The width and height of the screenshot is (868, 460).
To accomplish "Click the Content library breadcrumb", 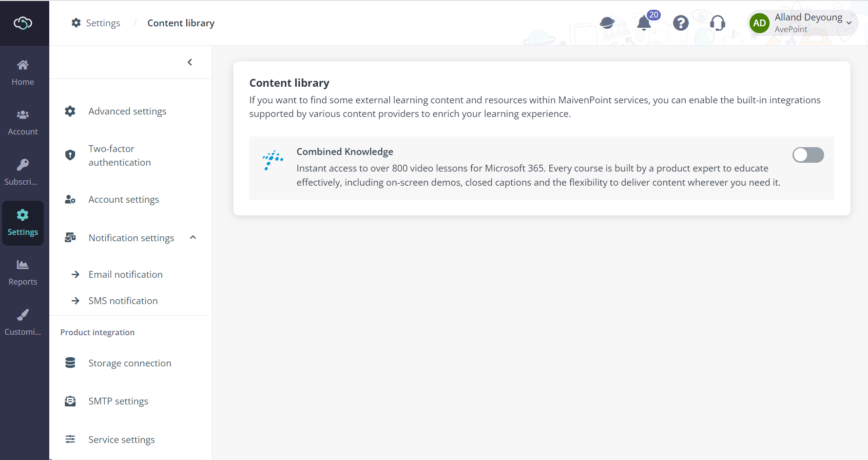I will point(181,23).
